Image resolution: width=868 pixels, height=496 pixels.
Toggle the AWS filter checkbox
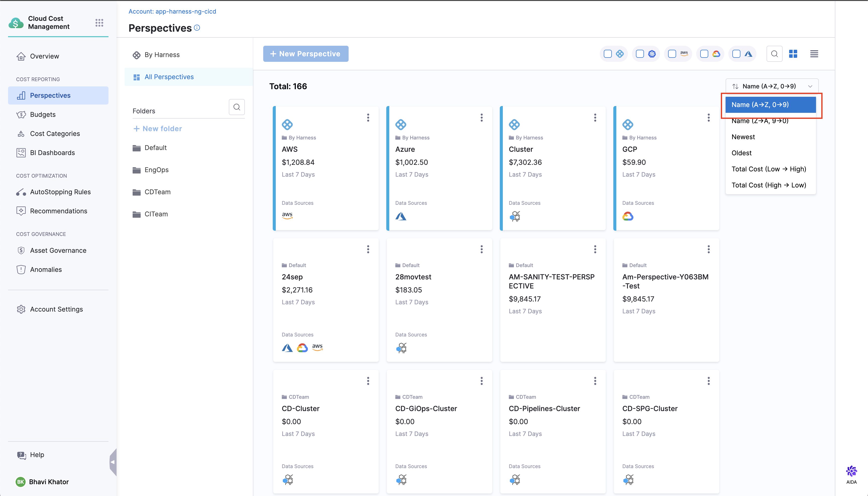(672, 54)
